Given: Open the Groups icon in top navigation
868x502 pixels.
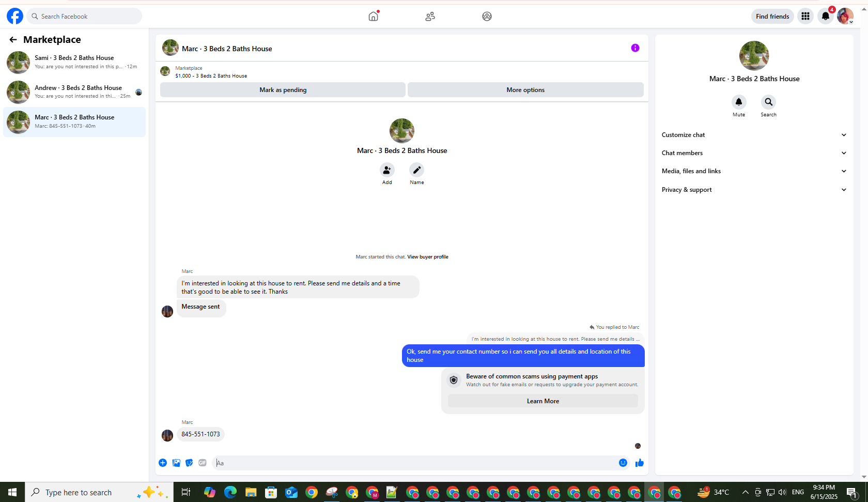Looking at the screenshot, I should (487, 16).
